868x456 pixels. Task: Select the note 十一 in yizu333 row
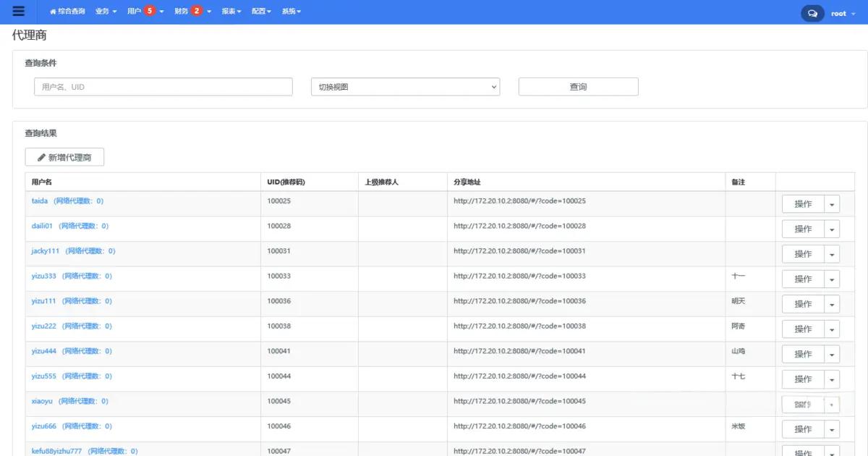[x=739, y=276]
